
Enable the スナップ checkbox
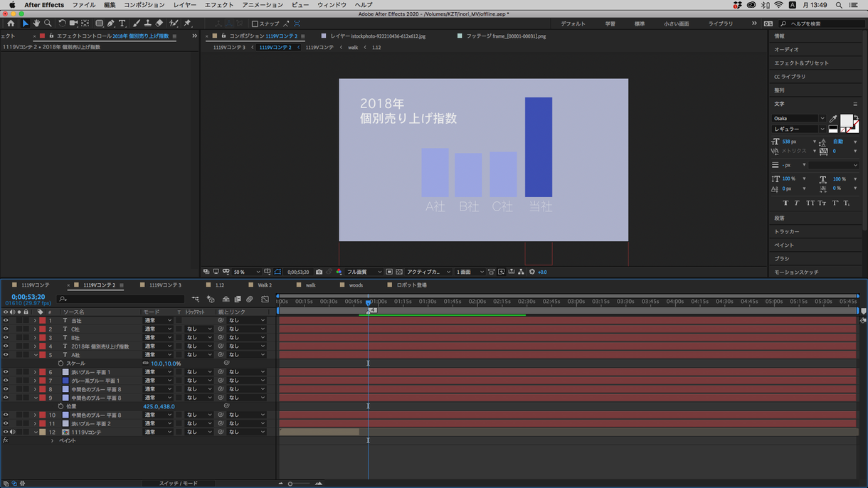255,24
